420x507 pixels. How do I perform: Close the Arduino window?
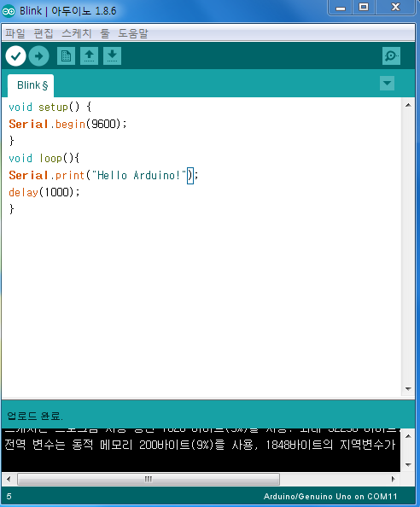tap(395, 8)
